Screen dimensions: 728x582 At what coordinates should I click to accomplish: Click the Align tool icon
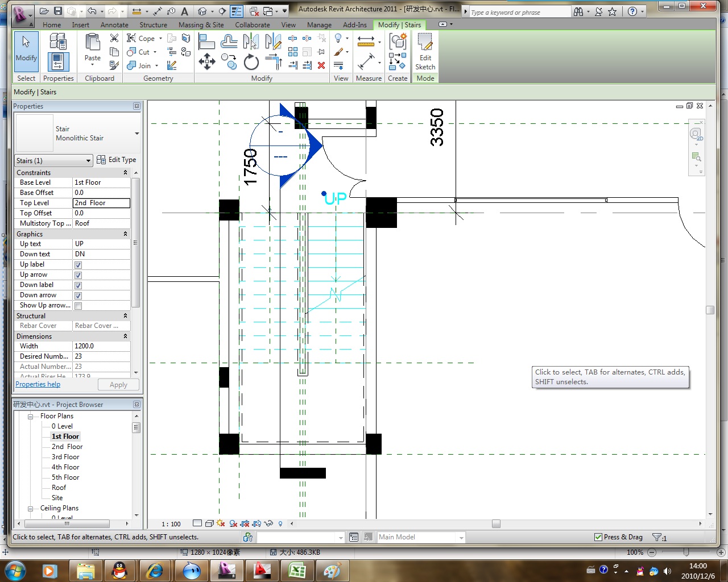coord(206,41)
